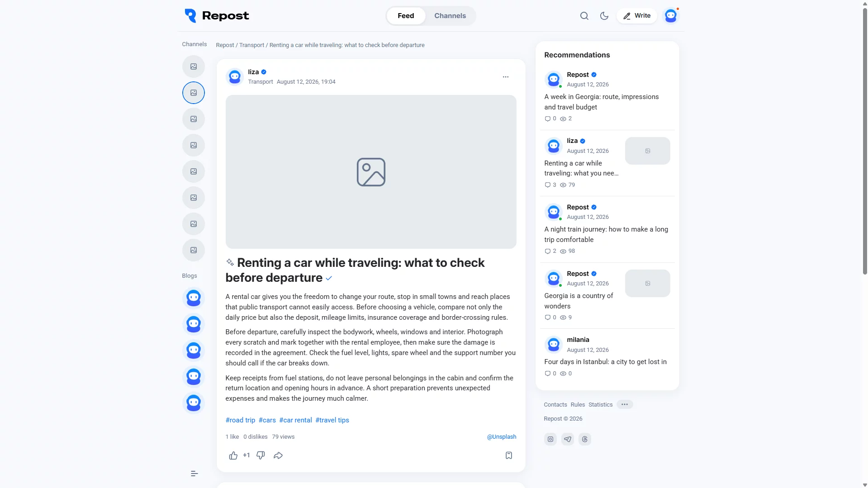Viewport: 868px width, 488px height.
Task: Switch to the Channels tab
Action: pyautogui.click(x=450, y=16)
